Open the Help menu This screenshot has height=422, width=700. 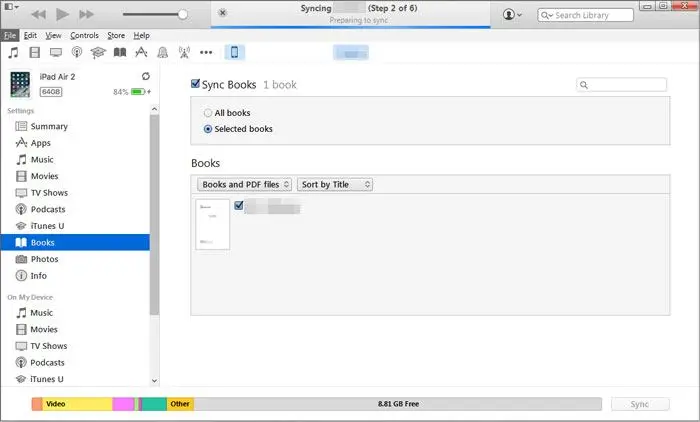[x=142, y=35]
